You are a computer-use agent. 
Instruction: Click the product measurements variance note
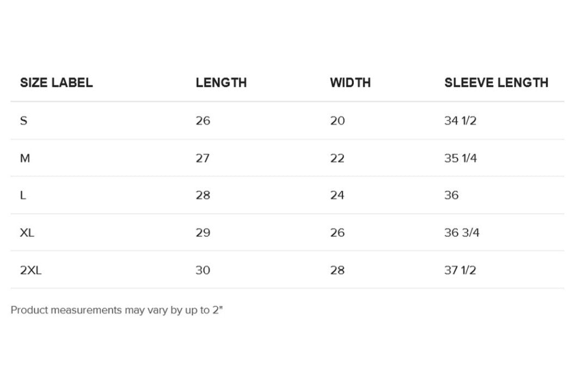(x=117, y=310)
